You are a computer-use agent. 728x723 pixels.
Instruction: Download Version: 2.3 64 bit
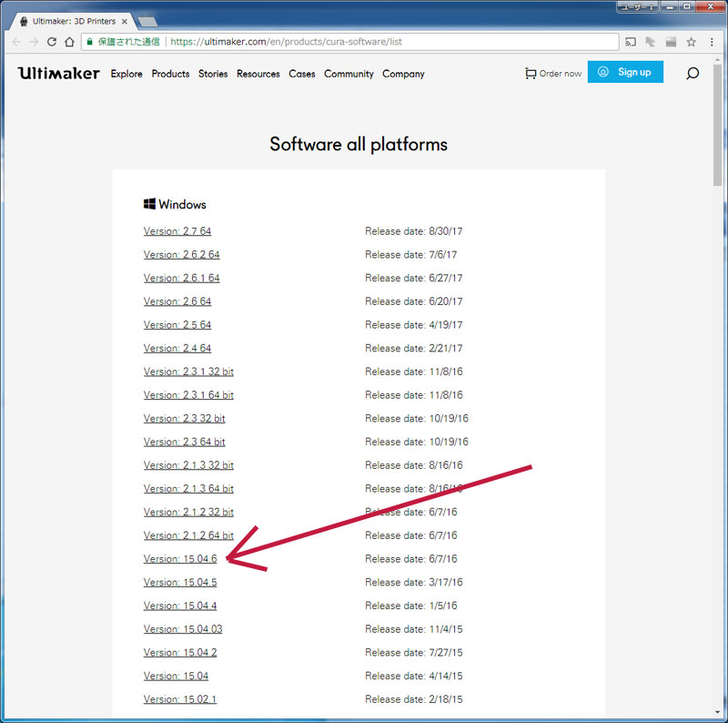(x=185, y=442)
